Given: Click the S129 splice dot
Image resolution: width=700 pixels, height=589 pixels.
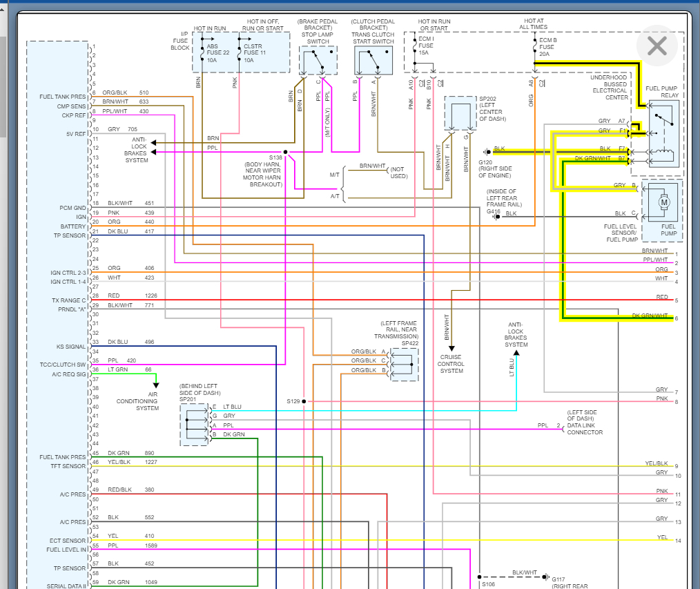Looking at the screenshot, I should 304,401.
